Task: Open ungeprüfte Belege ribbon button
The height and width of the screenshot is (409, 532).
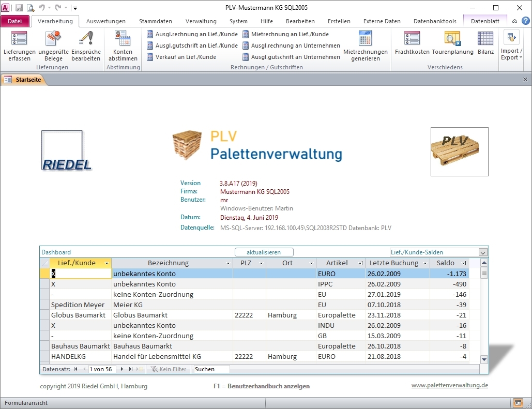Action: 53,46
